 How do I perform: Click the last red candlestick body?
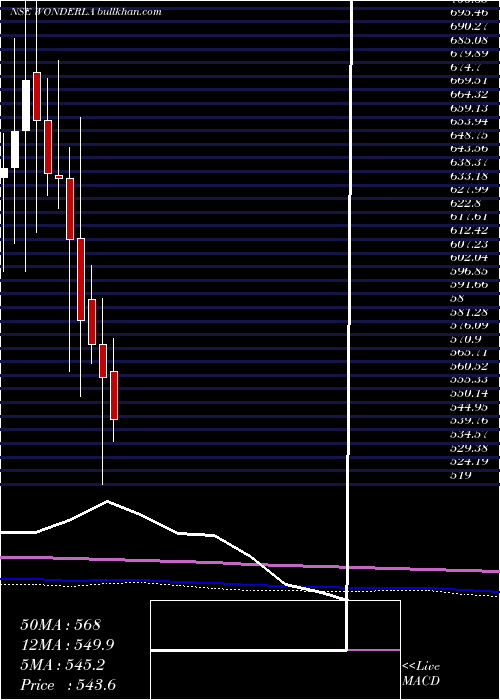[114, 396]
